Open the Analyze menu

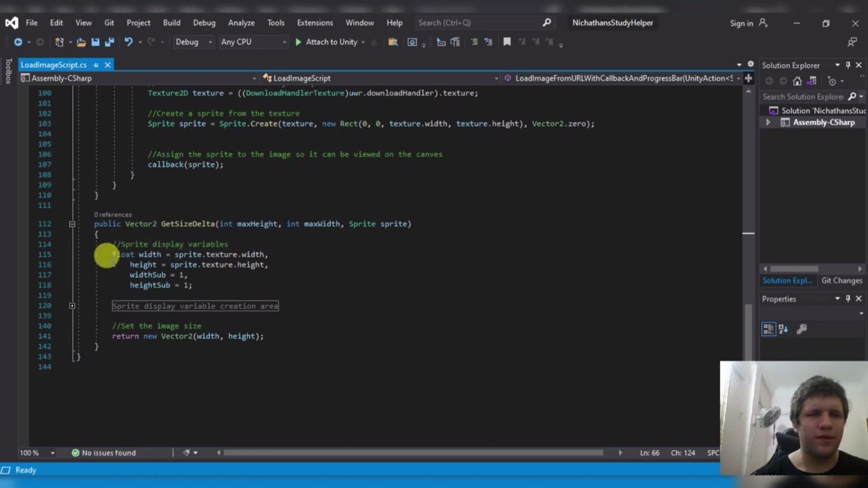click(241, 22)
